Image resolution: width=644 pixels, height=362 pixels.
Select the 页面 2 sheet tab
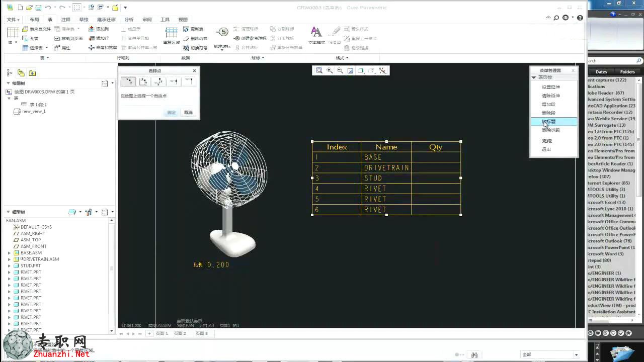coord(180,333)
